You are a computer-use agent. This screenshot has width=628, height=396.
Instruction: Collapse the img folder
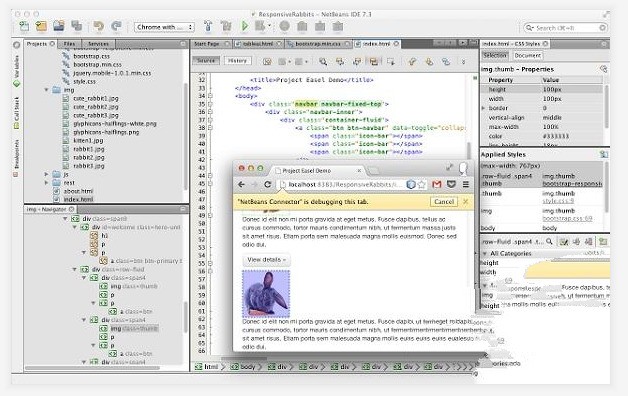click(46, 90)
